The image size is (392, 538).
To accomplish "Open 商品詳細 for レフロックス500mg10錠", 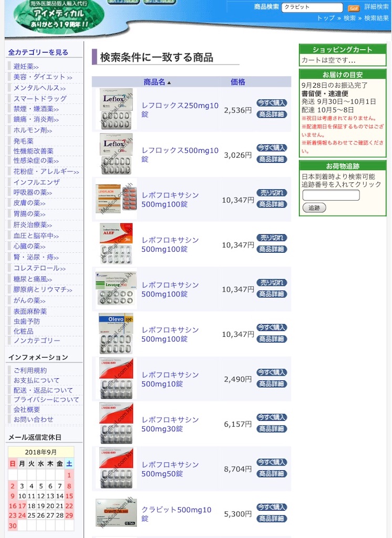I will point(272,159).
